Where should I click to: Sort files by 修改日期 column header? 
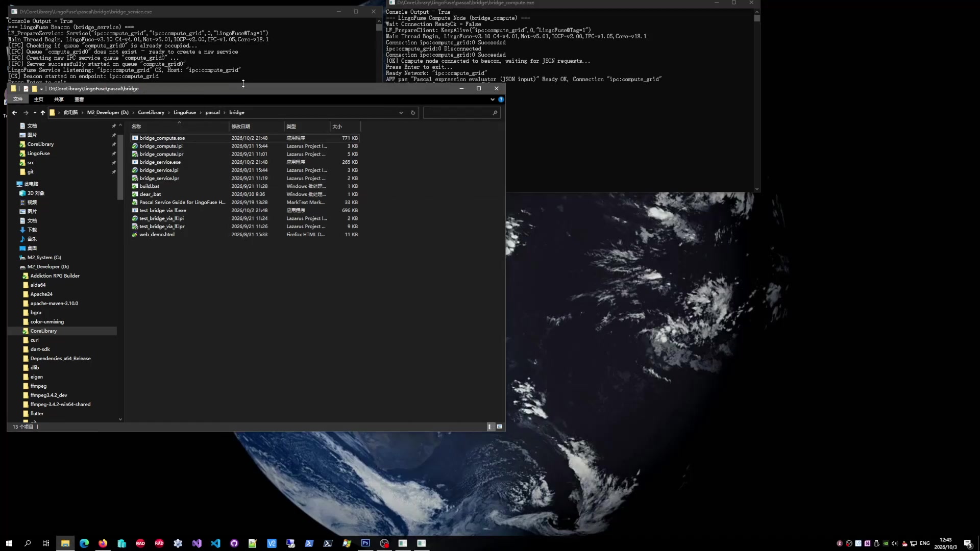point(256,127)
